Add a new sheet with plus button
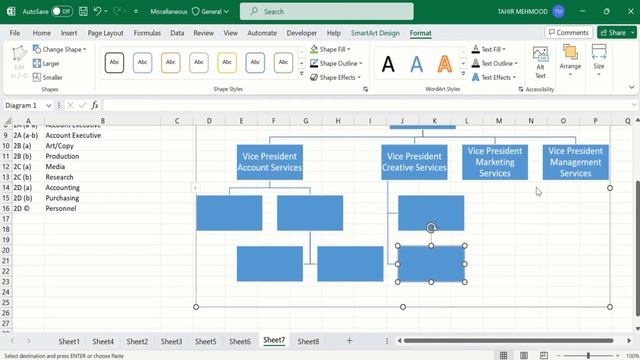The image size is (640, 360). [349, 341]
